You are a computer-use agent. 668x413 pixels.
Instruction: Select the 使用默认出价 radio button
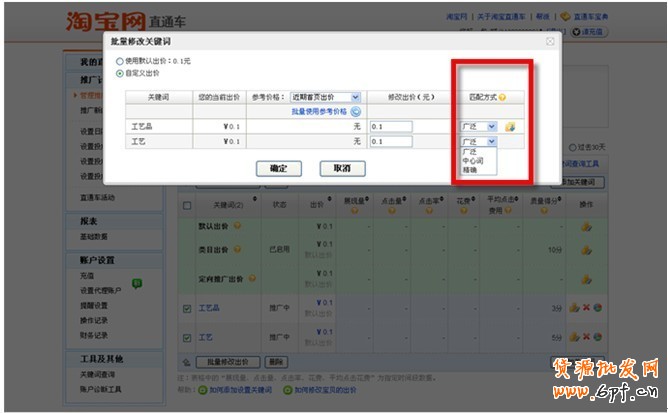coord(120,62)
